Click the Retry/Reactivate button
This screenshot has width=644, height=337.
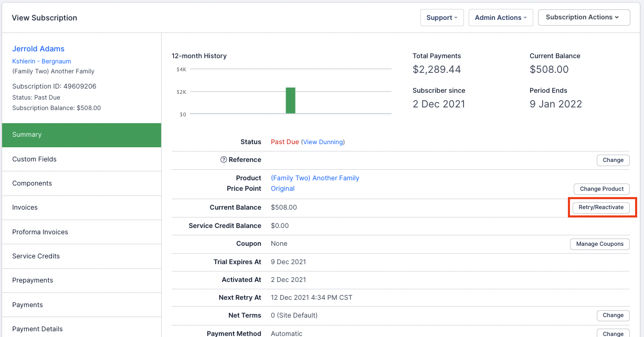pyautogui.click(x=601, y=208)
